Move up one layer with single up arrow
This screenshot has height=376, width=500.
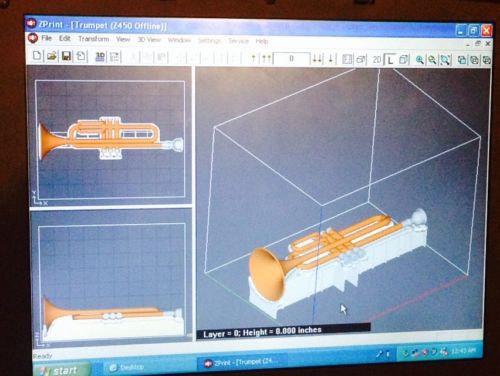[254, 59]
